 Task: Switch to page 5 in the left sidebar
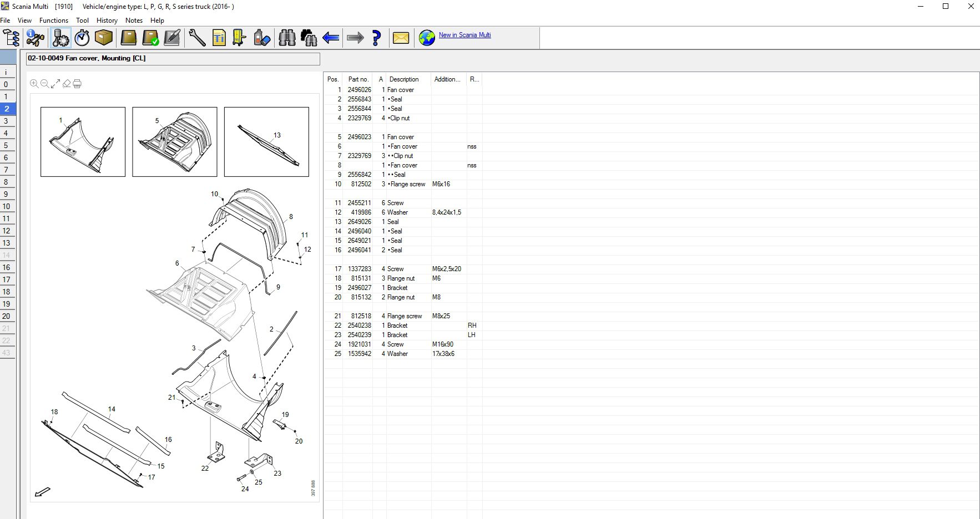(x=6, y=145)
